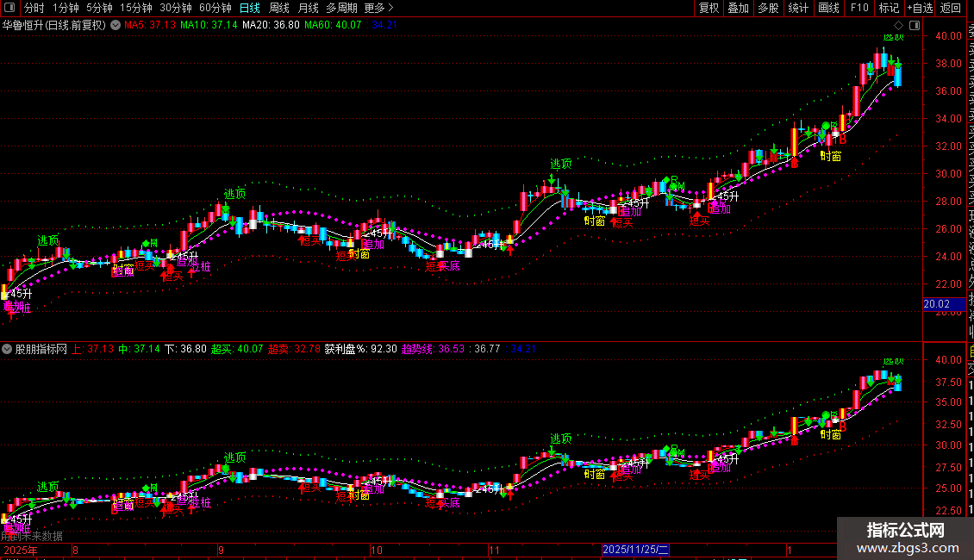
Task: Select the 5分钟 period tab
Action: [x=99, y=8]
